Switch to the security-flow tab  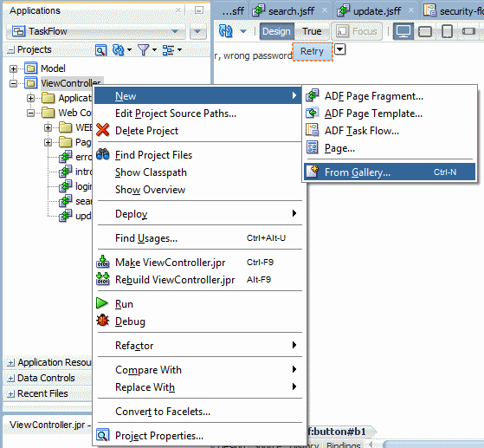(x=453, y=11)
